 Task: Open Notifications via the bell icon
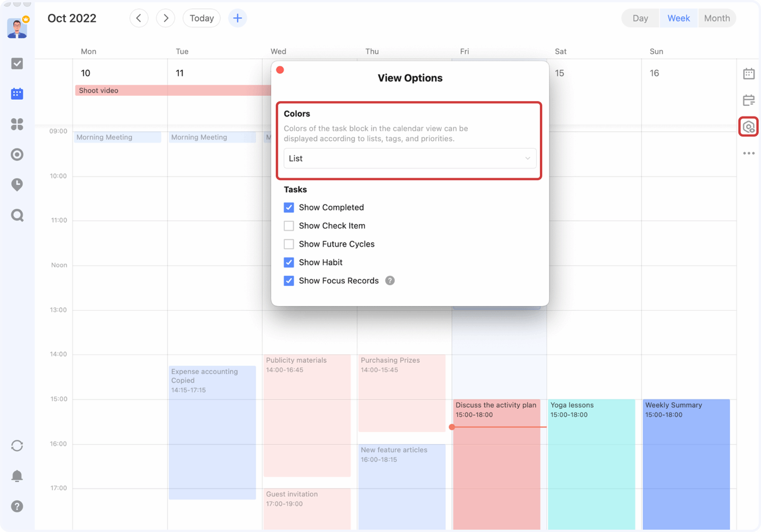pyautogui.click(x=17, y=476)
